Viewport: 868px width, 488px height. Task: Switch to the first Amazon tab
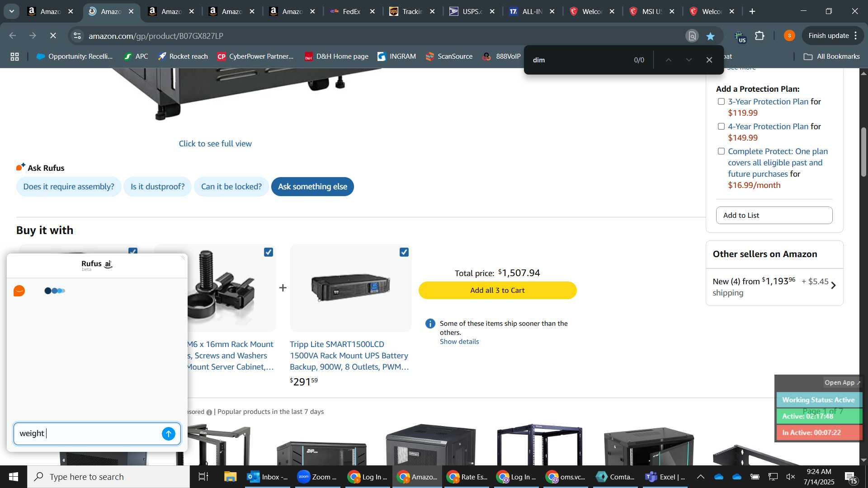coord(50,11)
